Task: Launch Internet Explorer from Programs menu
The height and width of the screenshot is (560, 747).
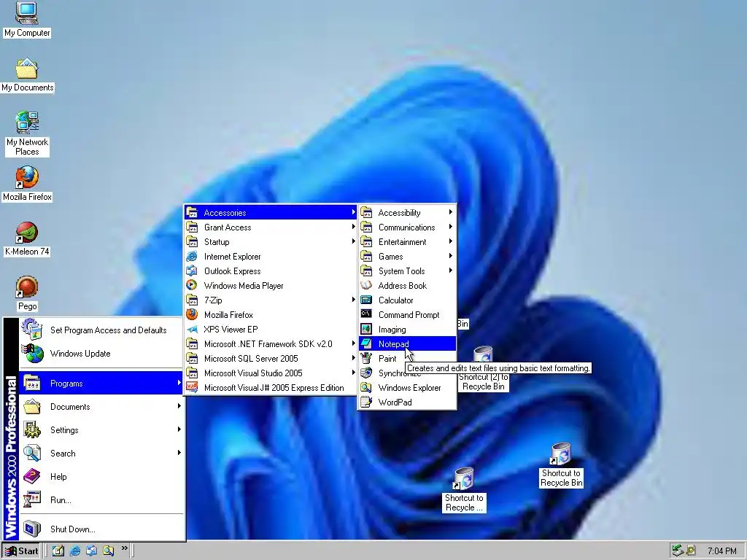Action: (271, 256)
